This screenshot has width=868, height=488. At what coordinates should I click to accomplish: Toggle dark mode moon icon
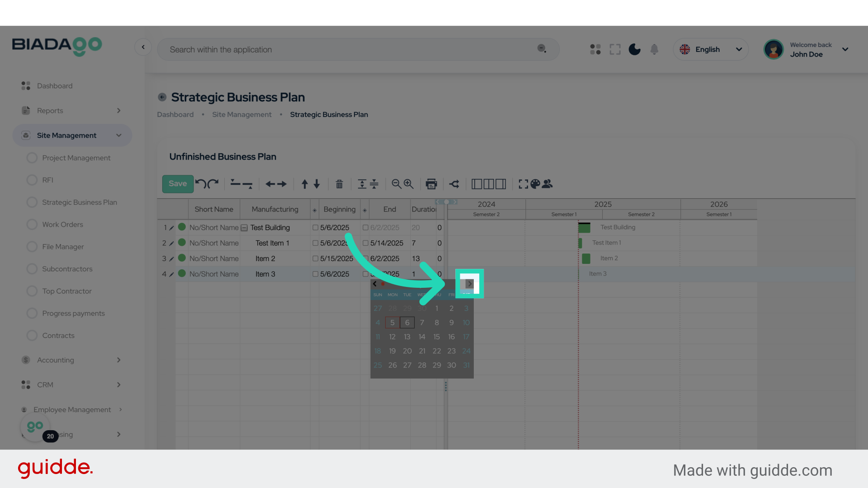point(635,49)
